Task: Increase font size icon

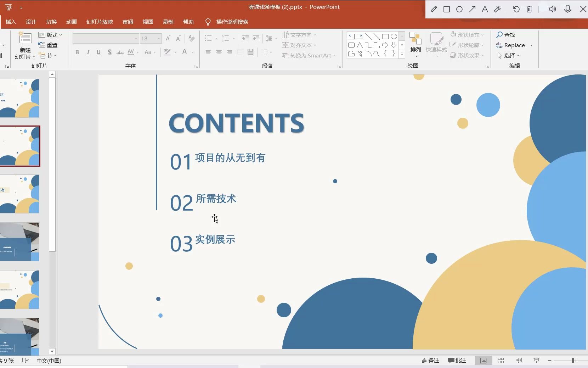Action: click(168, 38)
